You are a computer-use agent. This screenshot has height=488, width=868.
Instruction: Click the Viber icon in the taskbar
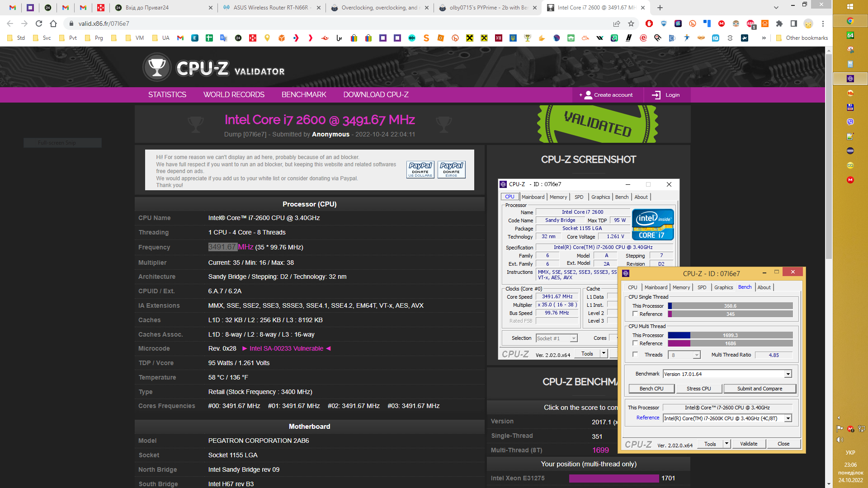click(850, 122)
